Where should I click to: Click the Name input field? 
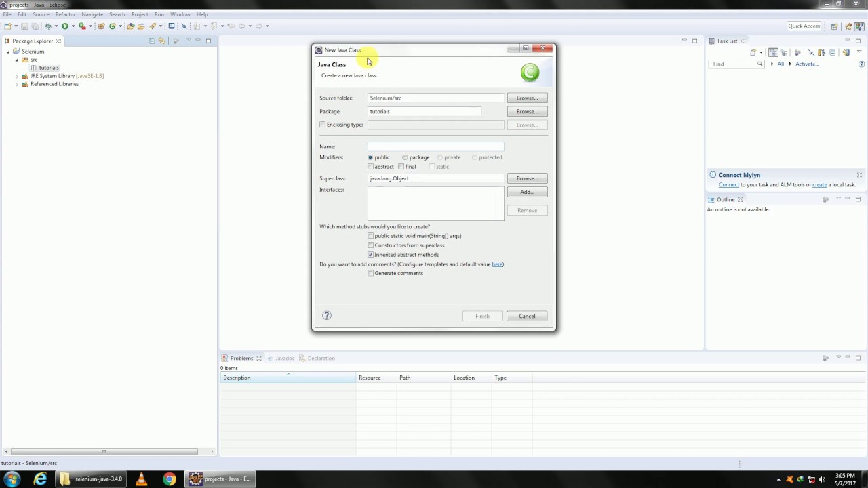435,146
